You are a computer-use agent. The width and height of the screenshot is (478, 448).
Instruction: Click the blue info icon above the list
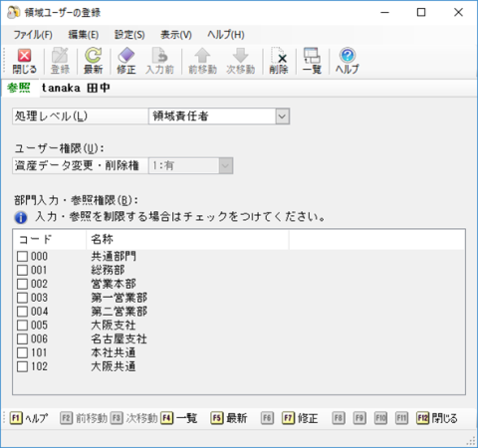[21, 218]
